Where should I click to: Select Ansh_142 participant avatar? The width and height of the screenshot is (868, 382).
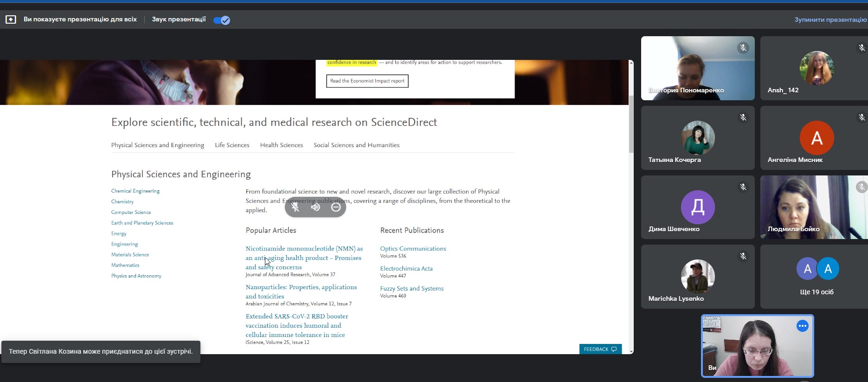click(x=817, y=68)
